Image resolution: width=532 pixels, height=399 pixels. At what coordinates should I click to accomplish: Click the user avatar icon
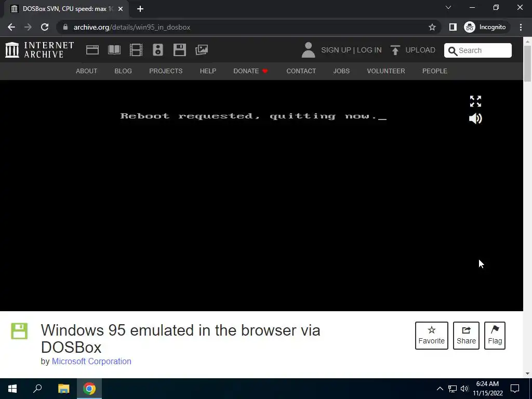308,50
